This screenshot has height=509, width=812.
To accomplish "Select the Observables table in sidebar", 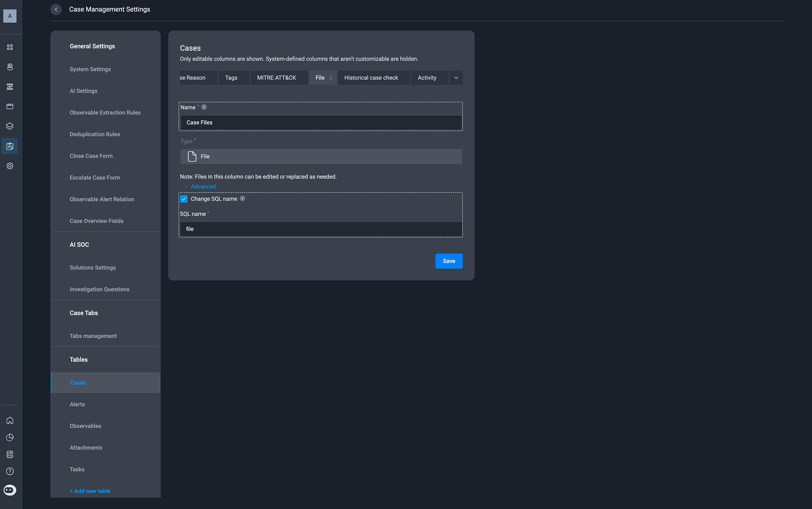I will (x=85, y=426).
